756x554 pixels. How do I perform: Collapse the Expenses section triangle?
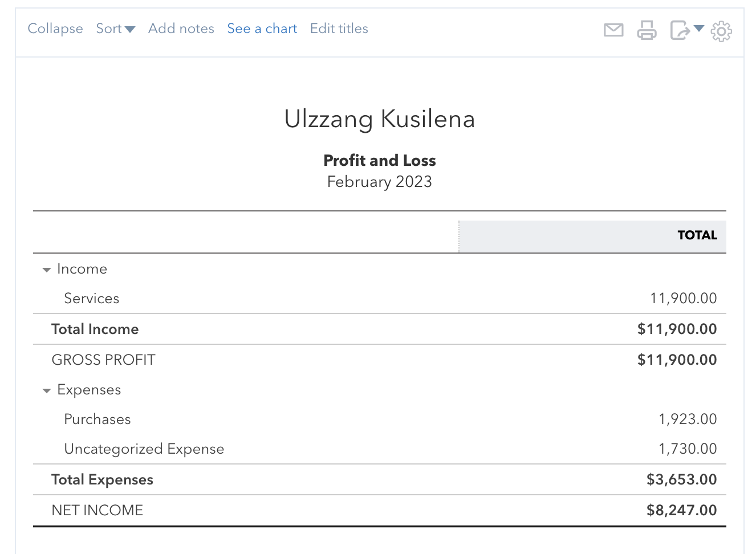click(x=47, y=390)
